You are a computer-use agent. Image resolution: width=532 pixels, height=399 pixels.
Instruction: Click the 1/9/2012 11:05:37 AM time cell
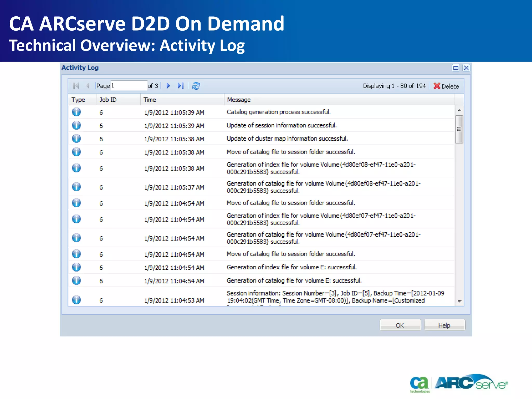174,187
